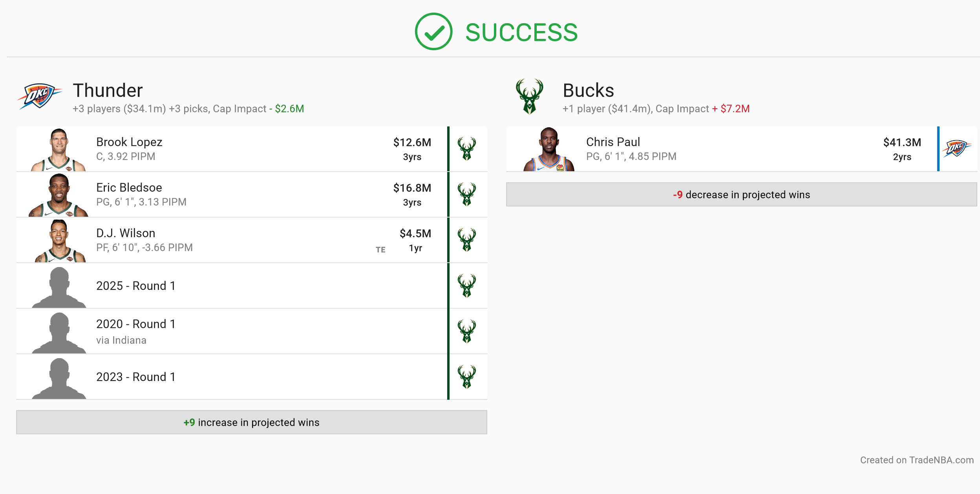Click the green success checkmark icon
Image resolution: width=980 pixels, height=494 pixels.
point(433,31)
